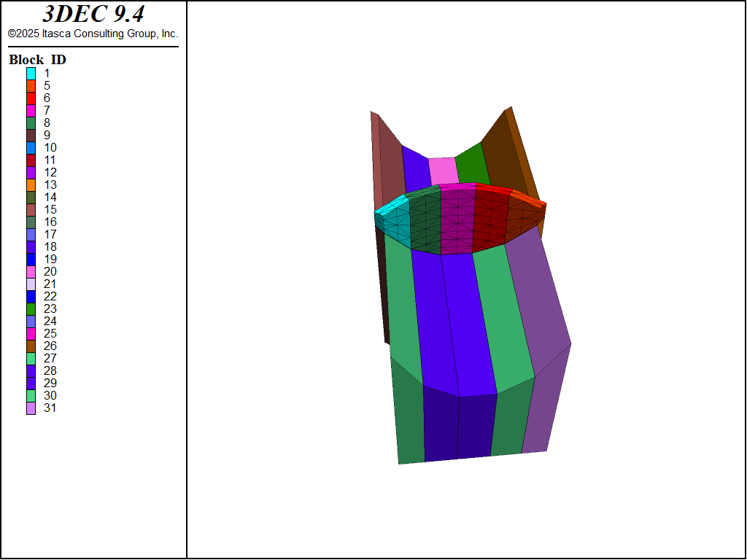Screen dimensions: 747x560
Task: Click the color swatch for Block ID 15
Action: pos(31,209)
